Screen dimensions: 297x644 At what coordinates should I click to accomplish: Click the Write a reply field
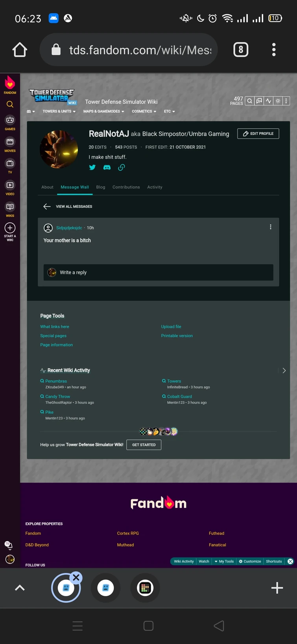(158, 272)
